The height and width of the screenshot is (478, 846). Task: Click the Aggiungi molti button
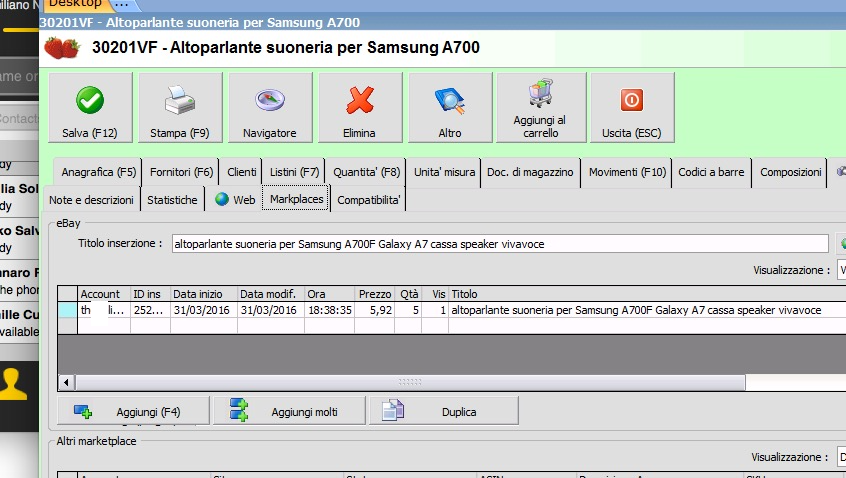click(x=290, y=412)
